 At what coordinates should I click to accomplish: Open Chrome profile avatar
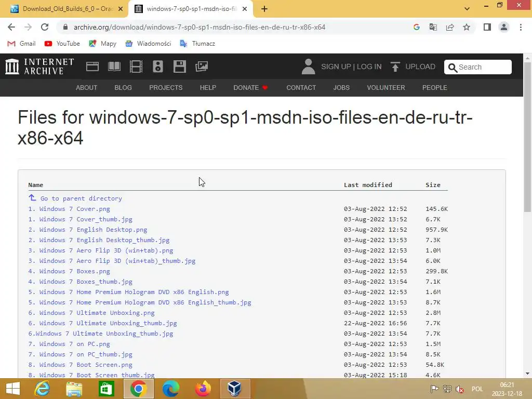(x=504, y=27)
